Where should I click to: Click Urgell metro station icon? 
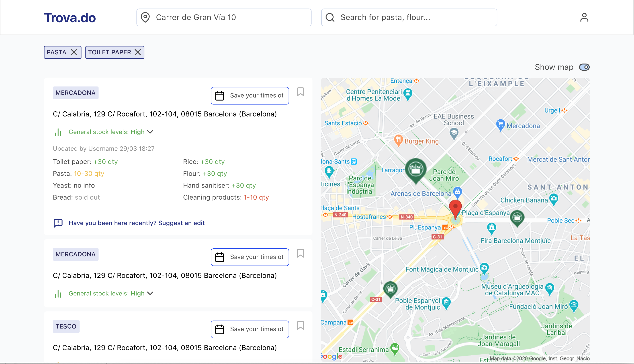pos(564,110)
